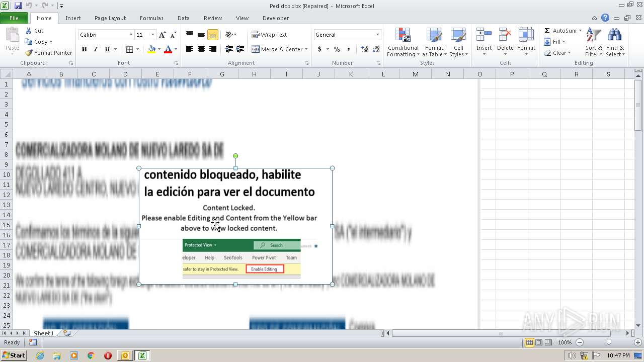Toggle Wrap Text
The width and height of the screenshot is (644, 362).
click(269, 35)
